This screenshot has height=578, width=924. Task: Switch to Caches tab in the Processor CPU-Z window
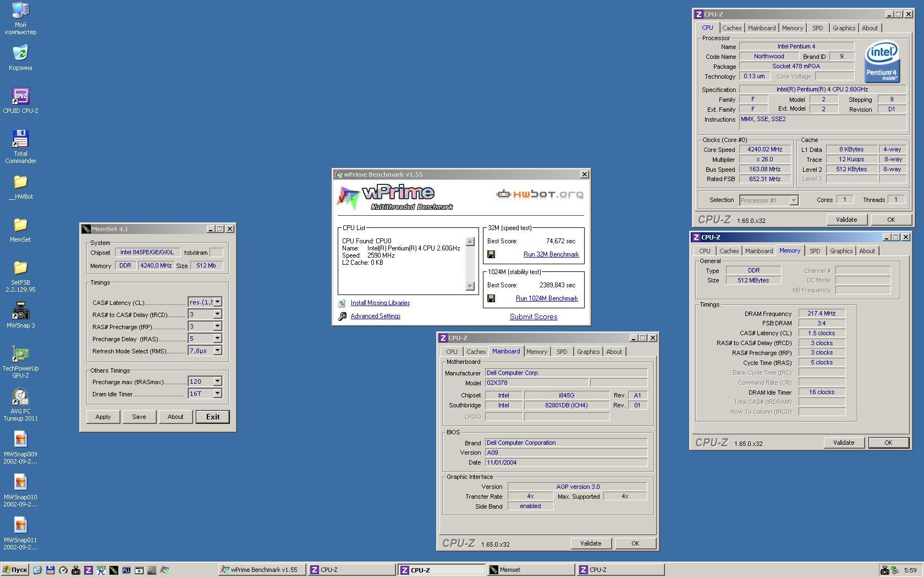(x=732, y=28)
